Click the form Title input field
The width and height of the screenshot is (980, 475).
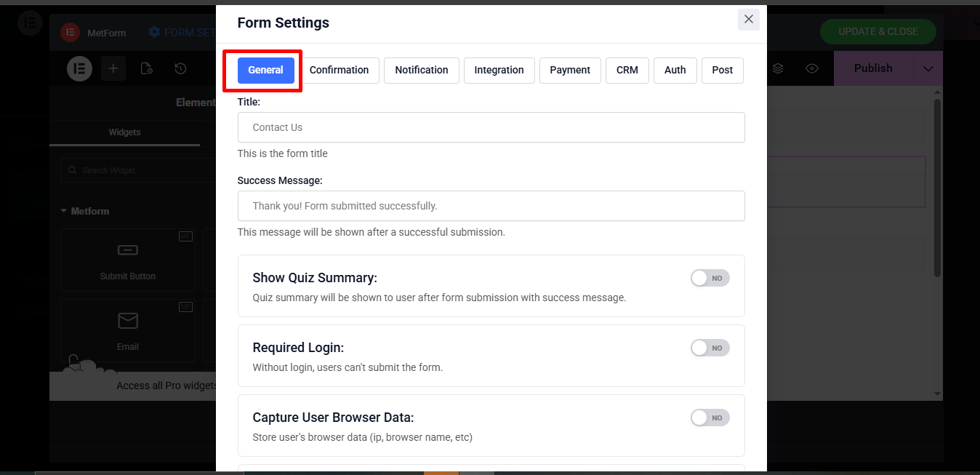click(x=491, y=127)
